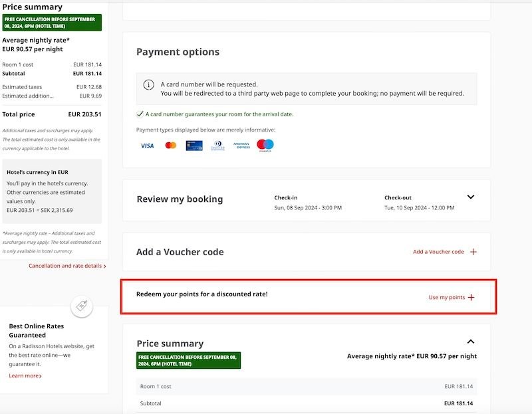Click the American Express card icon
The width and height of the screenshot is (532, 414).
(241, 146)
